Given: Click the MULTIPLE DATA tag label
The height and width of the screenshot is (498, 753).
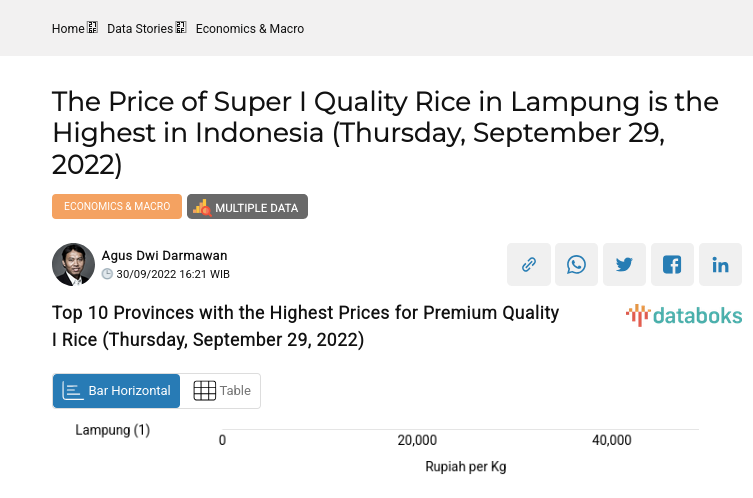Looking at the screenshot, I should coord(256,208).
